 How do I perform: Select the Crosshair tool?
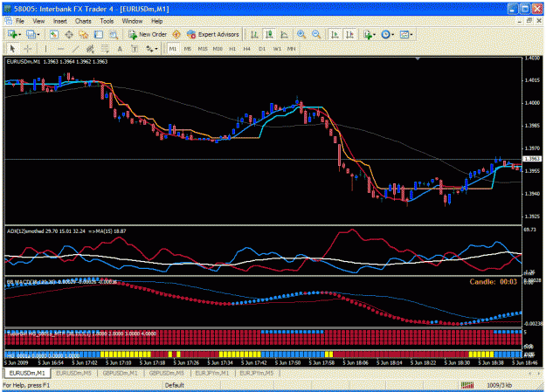coord(27,49)
